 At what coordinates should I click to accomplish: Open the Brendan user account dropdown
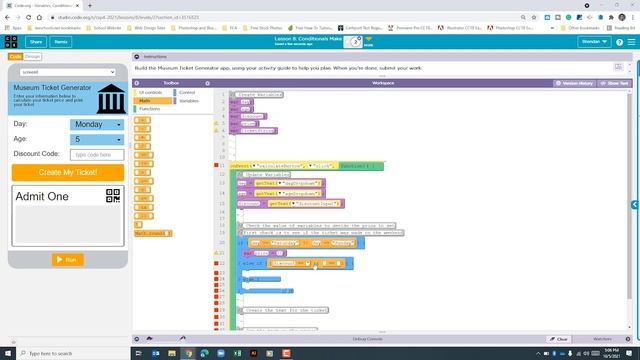(x=594, y=42)
